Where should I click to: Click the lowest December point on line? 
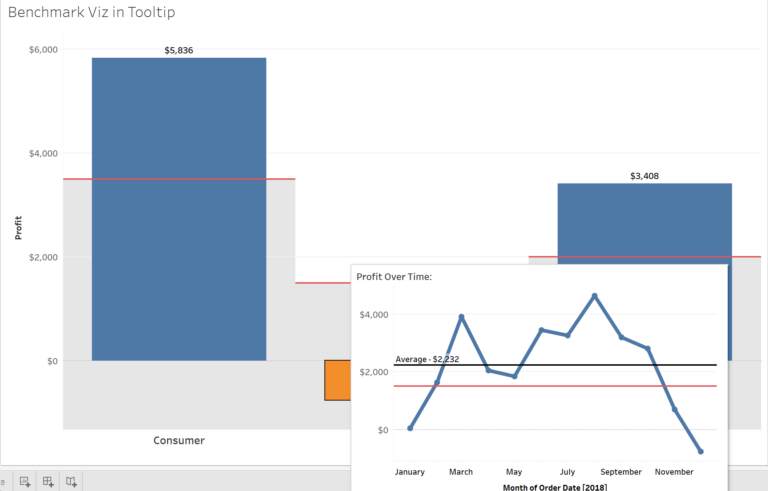pyautogui.click(x=700, y=452)
